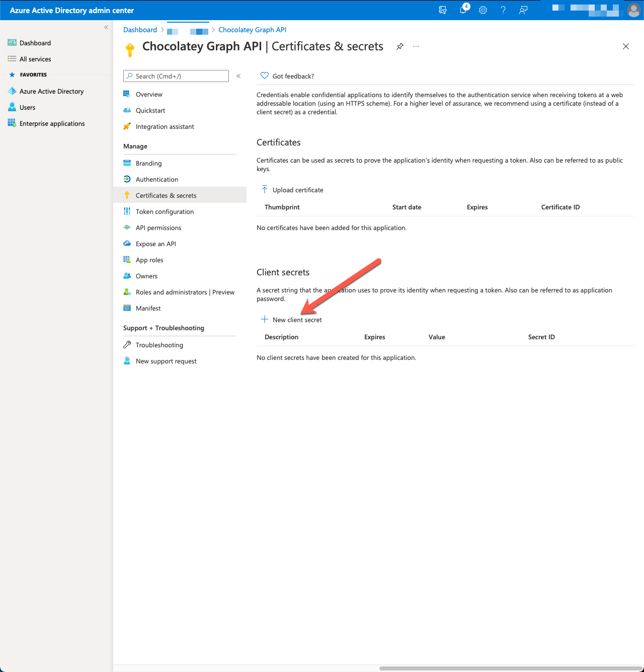Select Certificates & secrets menu item
The height and width of the screenshot is (672, 644).
(180, 195)
